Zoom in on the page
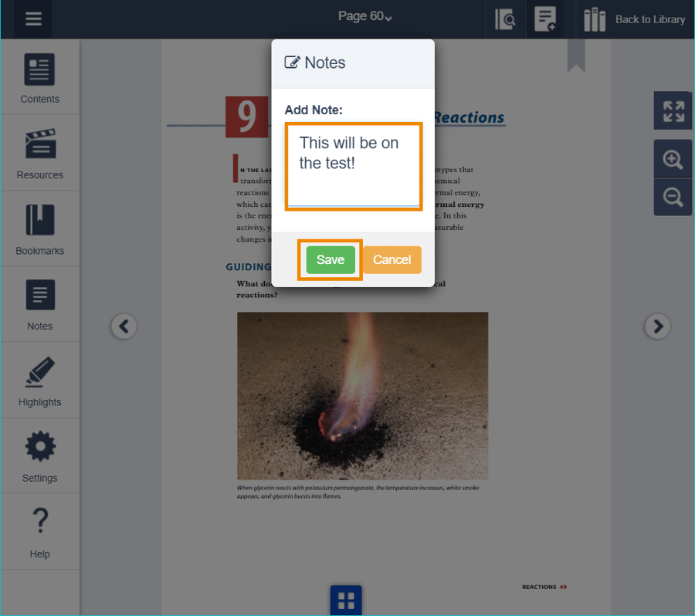 click(673, 160)
